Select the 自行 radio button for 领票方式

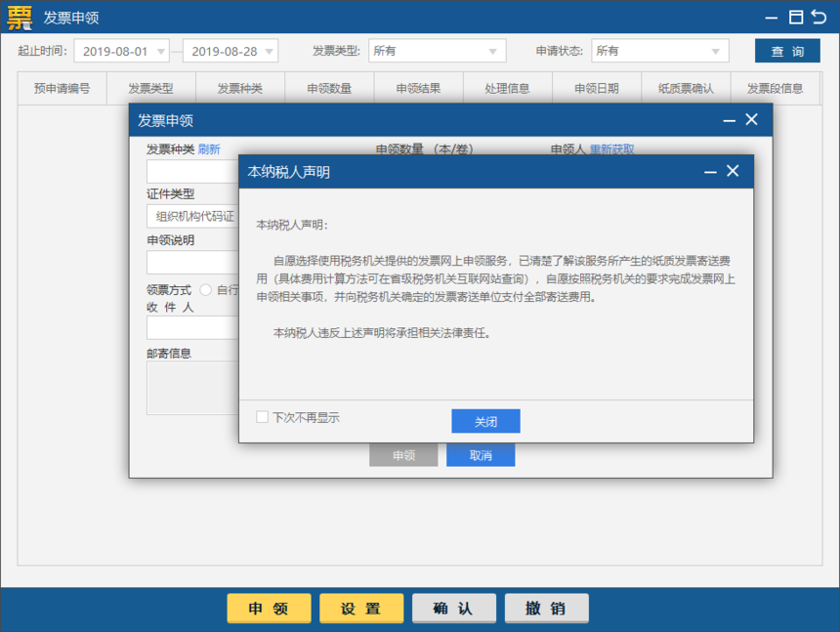[x=206, y=290]
